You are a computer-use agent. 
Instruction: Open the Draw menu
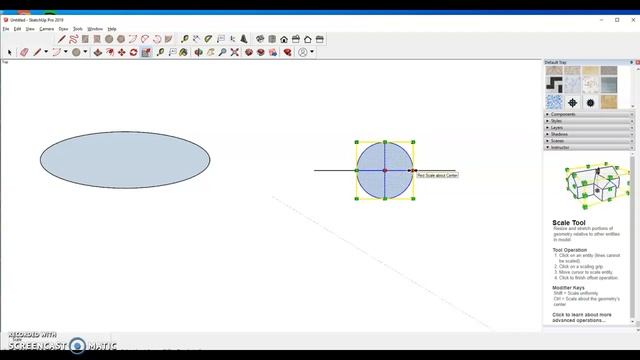tap(63, 29)
